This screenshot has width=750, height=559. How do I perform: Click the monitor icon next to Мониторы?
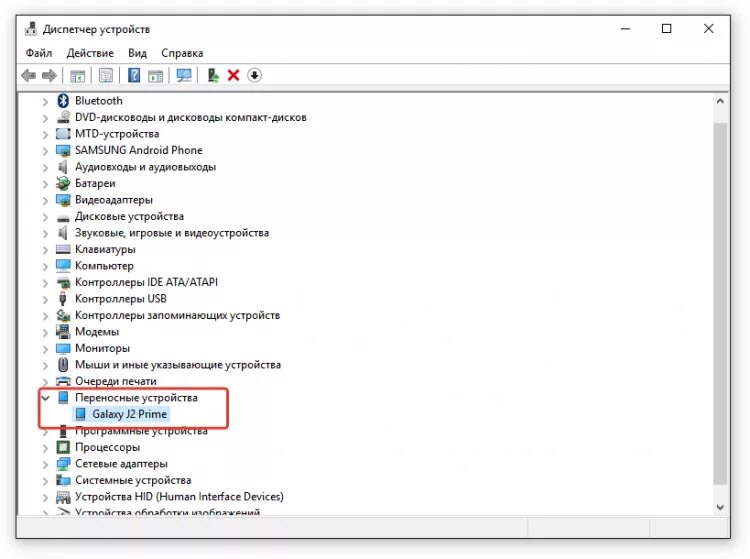click(x=63, y=348)
